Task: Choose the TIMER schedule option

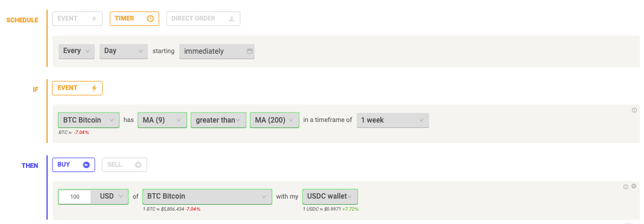Action: tap(135, 19)
